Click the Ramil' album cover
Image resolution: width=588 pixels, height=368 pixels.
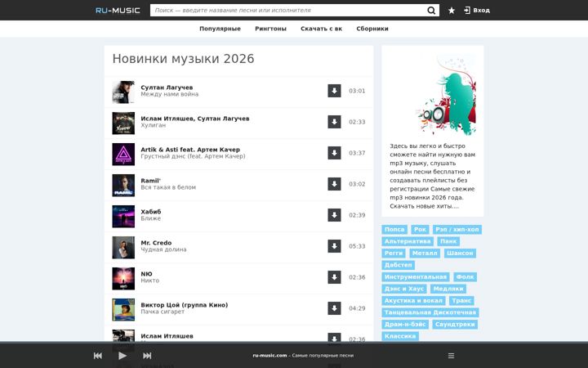click(123, 186)
